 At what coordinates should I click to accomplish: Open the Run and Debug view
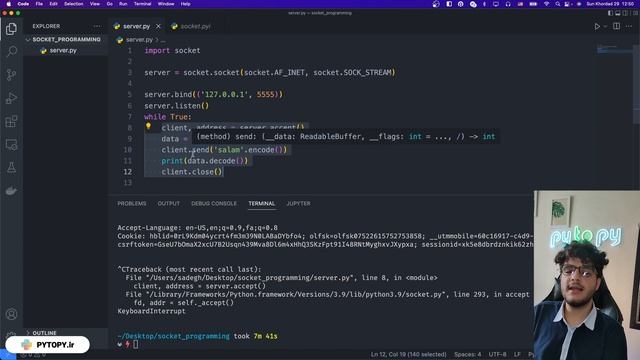tap(11, 98)
